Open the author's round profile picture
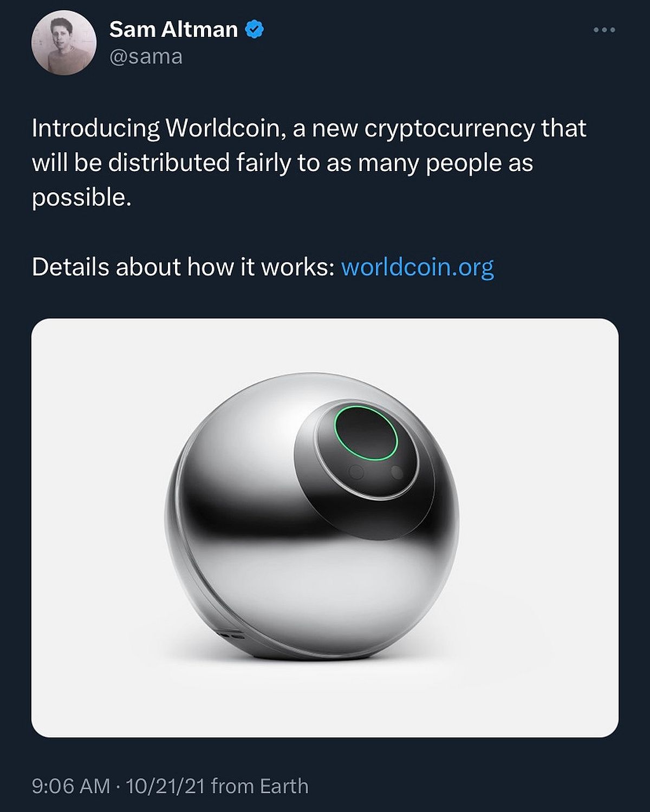650x812 pixels. [x=64, y=43]
